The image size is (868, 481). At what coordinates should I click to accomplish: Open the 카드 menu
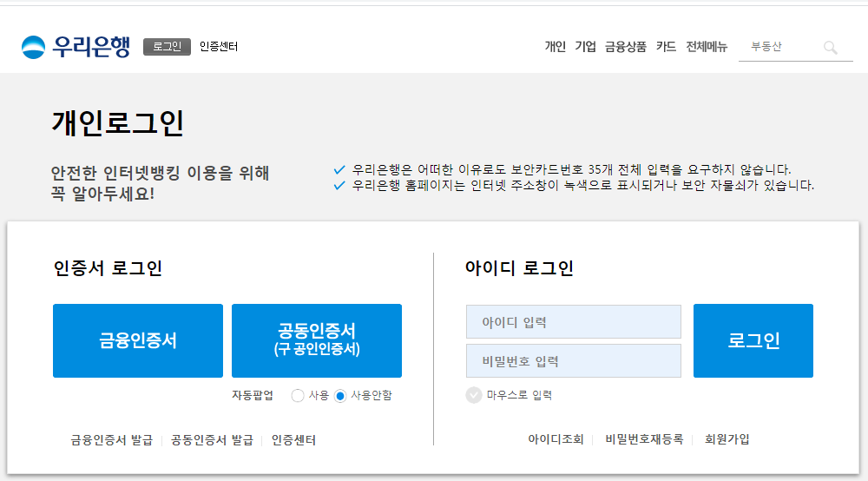(666, 47)
